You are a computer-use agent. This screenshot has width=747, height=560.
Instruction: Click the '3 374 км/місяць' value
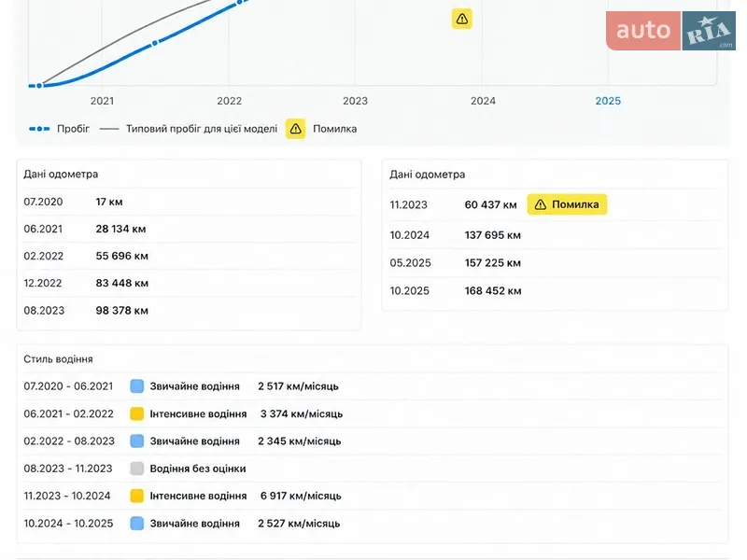pyautogui.click(x=302, y=413)
